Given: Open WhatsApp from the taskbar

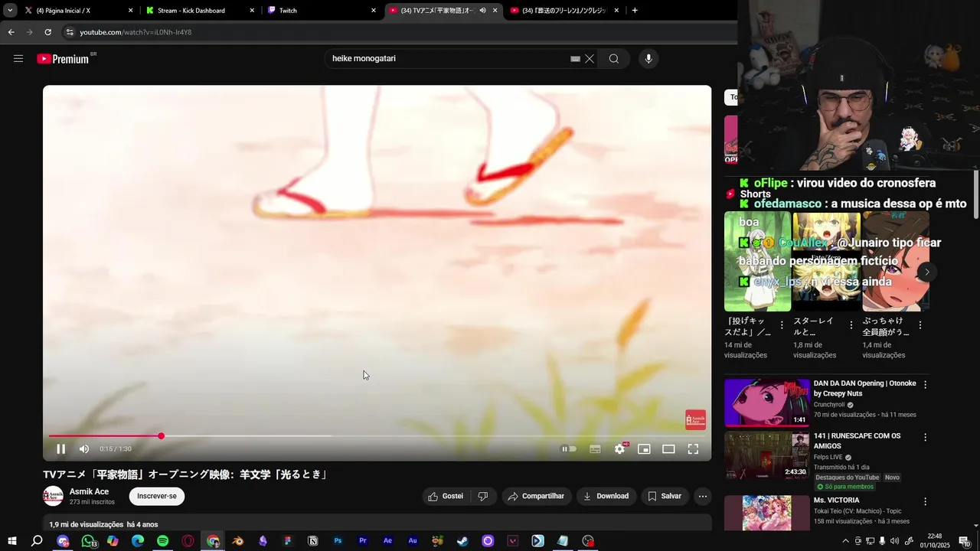Looking at the screenshot, I should coord(88,541).
